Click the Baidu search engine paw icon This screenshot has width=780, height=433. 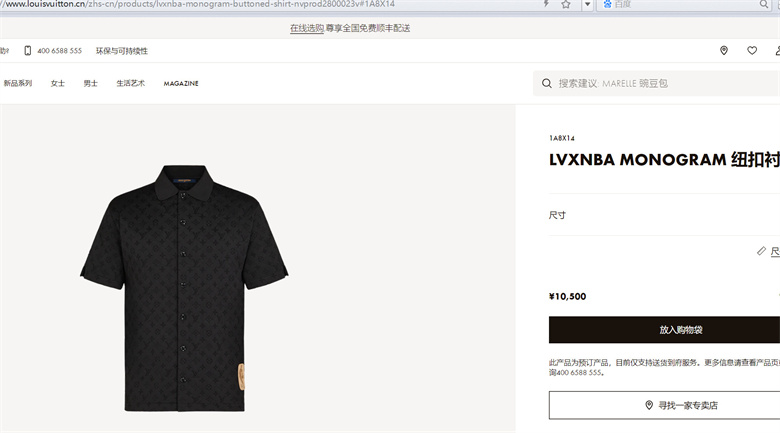(607, 4)
